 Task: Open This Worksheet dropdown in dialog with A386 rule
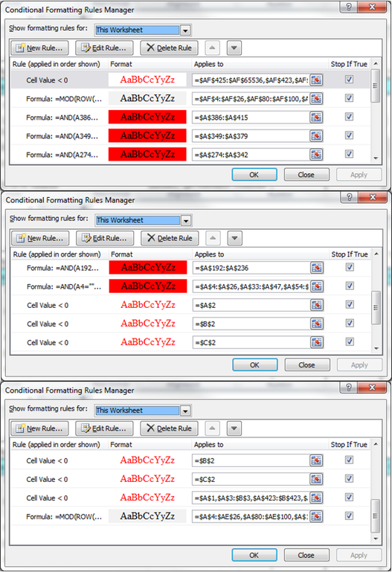pos(186,30)
